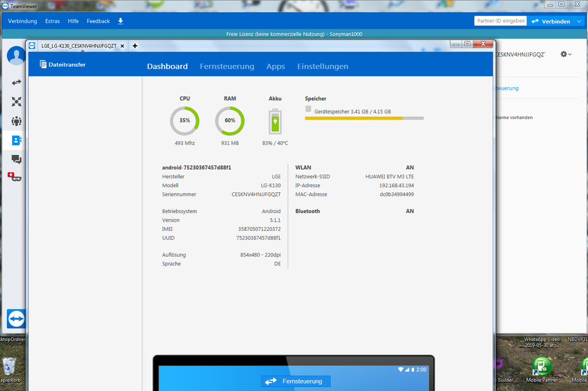Screen dimensions: 588x391
Task: Click the SSID HUAWEI BTV M3 LTE
Action: coord(390,177)
